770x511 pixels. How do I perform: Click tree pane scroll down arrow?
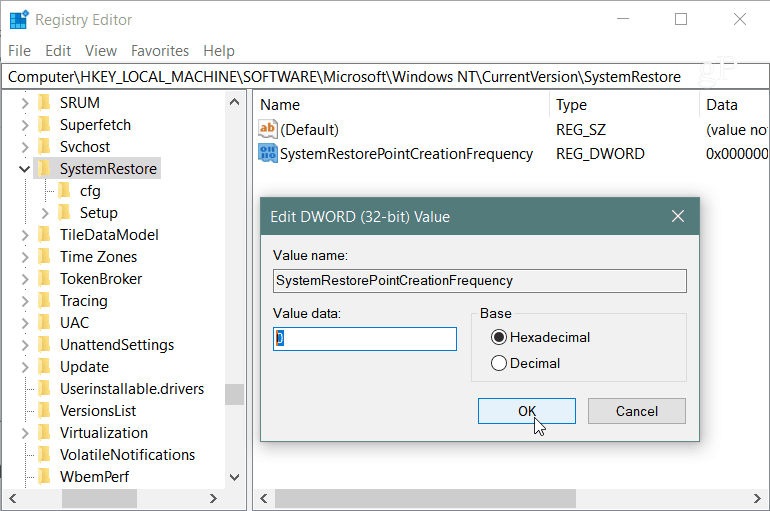pos(235,477)
